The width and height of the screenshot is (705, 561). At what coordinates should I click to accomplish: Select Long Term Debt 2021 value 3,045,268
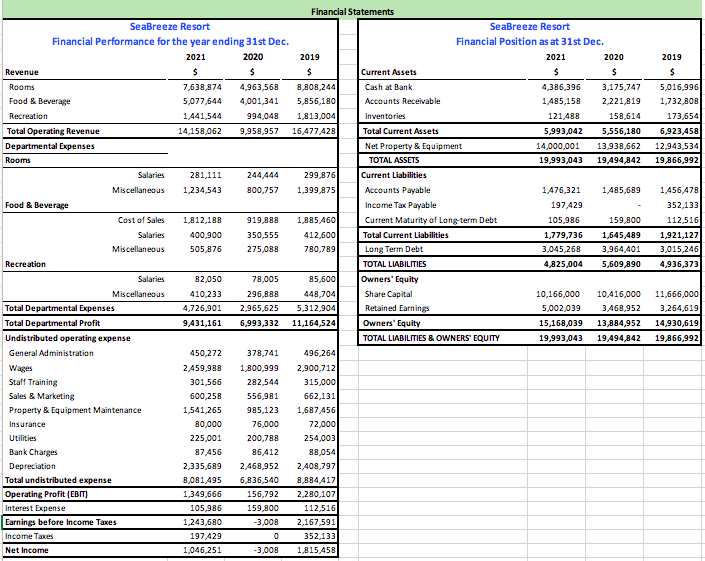tap(561, 249)
